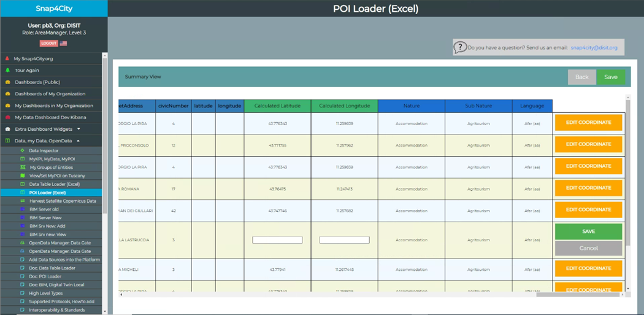
Task: Click the My Snap4City.org sidebar icon
Action: (x=8, y=59)
